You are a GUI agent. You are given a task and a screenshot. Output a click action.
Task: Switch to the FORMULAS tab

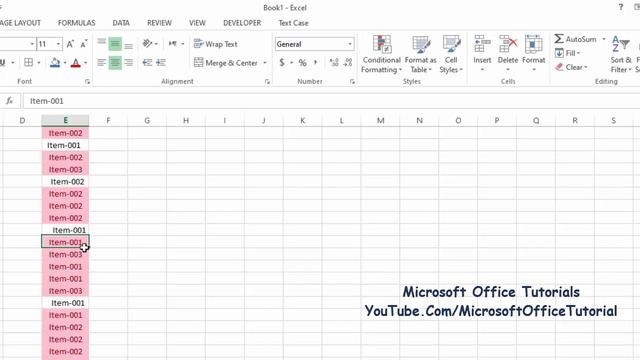tap(77, 23)
